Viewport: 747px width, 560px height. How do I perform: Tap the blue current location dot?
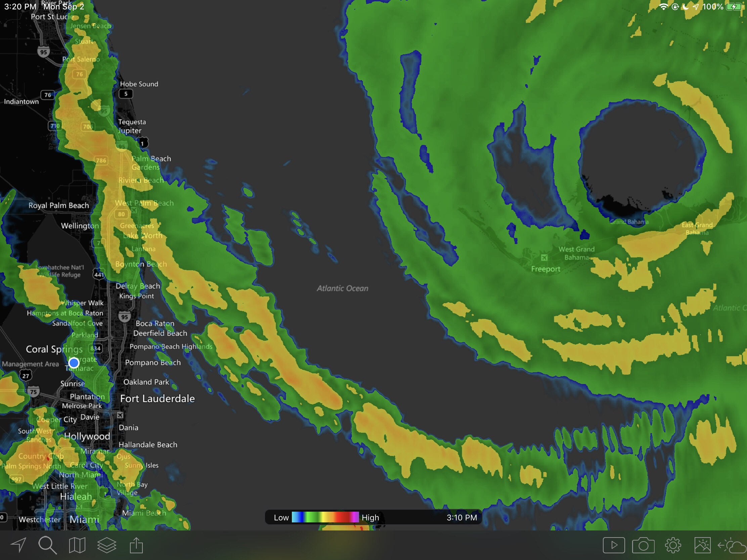pyautogui.click(x=74, y=363)
